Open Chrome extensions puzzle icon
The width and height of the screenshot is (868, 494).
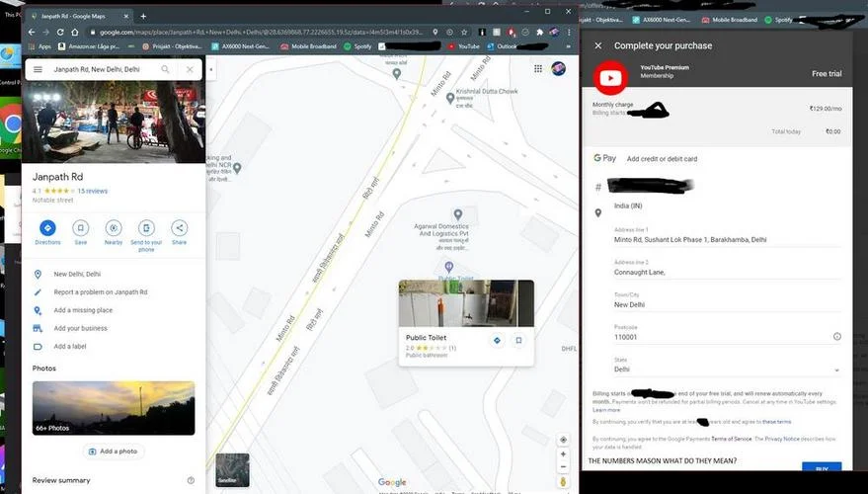click(x=540, y=33)
